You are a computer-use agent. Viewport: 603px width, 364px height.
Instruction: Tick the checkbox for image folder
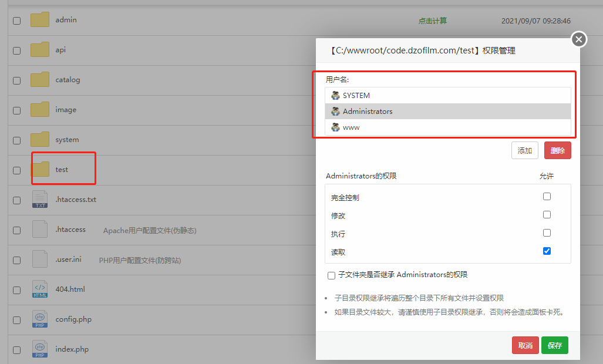coord(17,111)
